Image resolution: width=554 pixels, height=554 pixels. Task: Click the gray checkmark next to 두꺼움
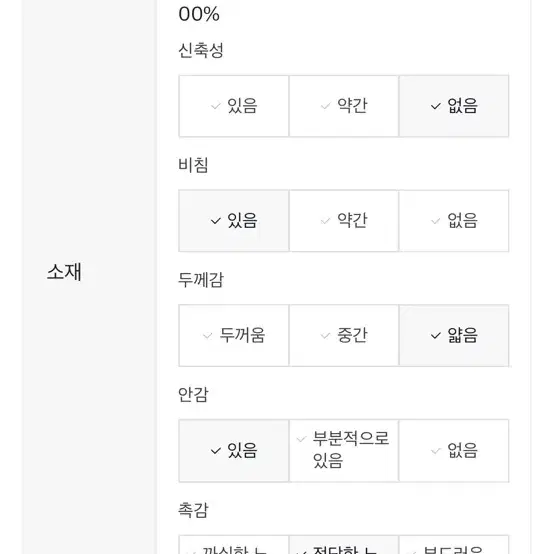click(207, 336)
